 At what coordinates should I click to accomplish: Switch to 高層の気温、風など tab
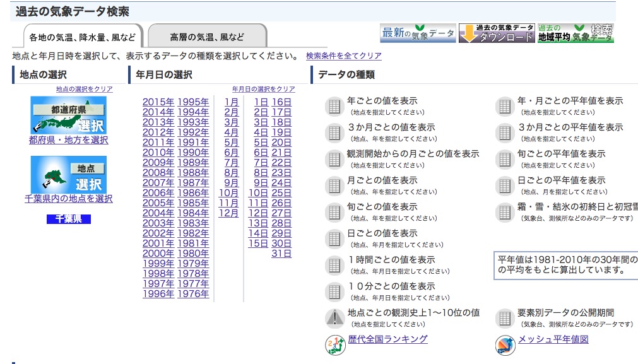[206, 37]
